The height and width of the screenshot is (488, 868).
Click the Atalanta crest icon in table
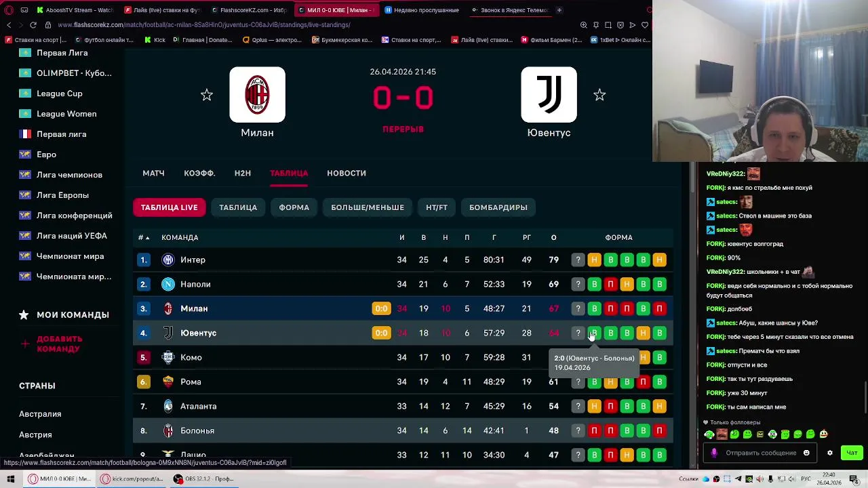tap(168, 406)
